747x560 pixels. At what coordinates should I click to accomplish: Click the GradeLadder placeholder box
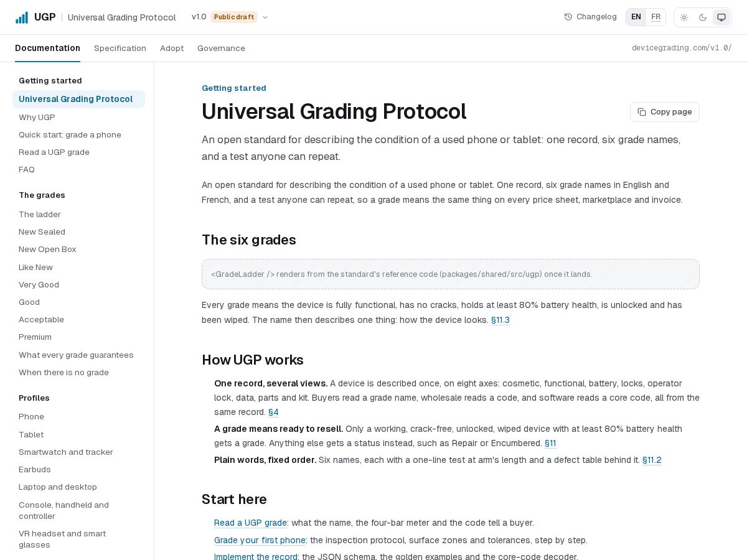pyautogui.click(x=451, y=274)
